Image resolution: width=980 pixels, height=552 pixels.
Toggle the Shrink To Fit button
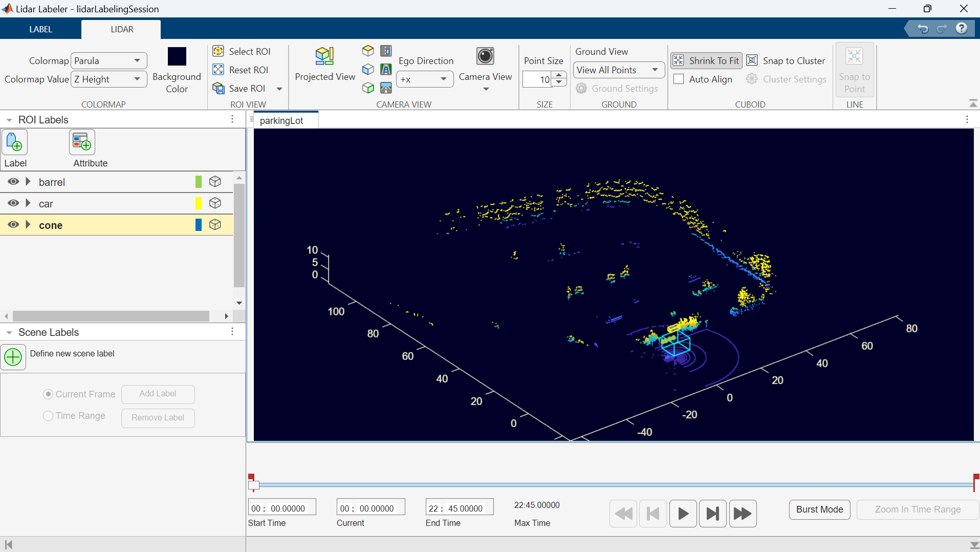coord(706,60)
